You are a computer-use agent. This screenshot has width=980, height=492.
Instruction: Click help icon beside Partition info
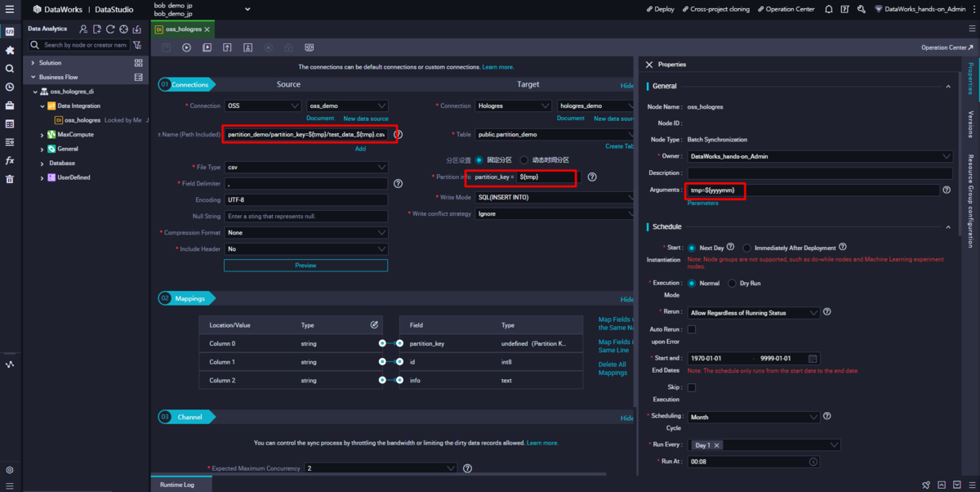pos(592,177)
